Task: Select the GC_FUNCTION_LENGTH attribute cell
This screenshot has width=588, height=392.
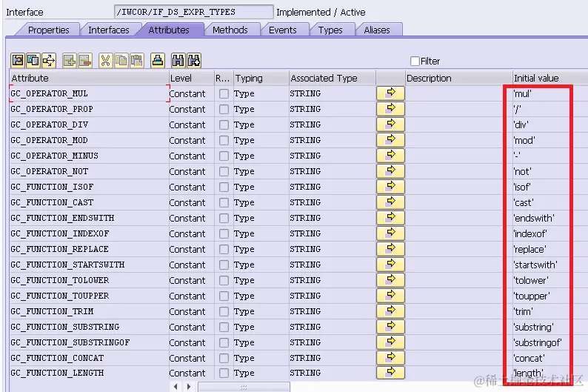Action: [90, 373]
